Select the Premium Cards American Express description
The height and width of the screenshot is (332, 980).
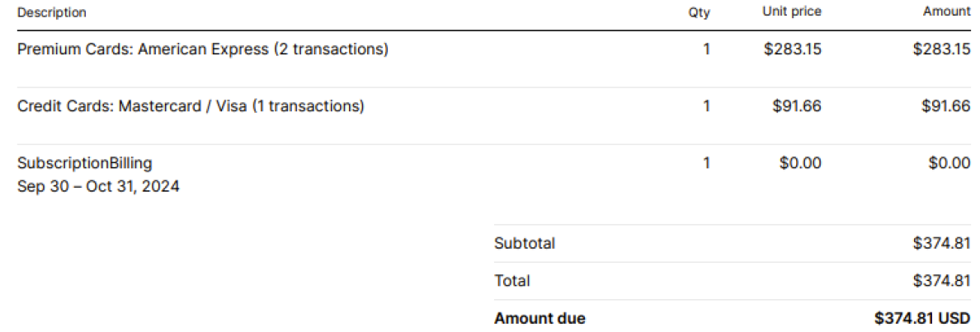pos(203,49)
